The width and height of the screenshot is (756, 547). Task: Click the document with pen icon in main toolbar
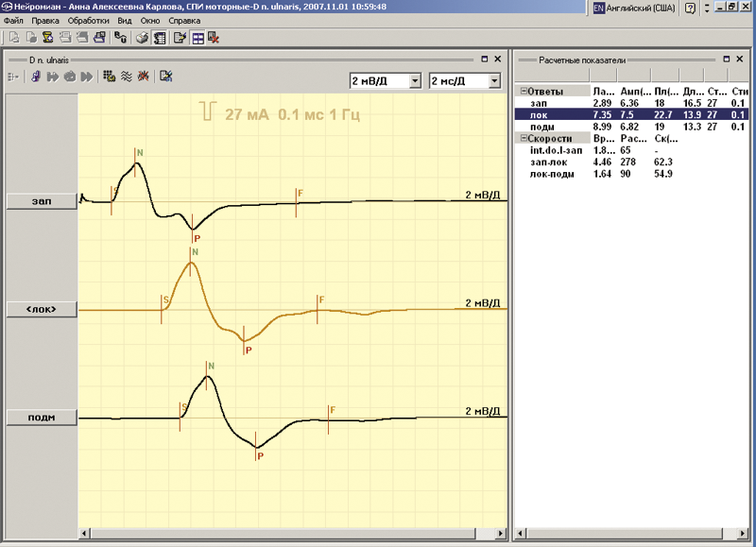180,38
